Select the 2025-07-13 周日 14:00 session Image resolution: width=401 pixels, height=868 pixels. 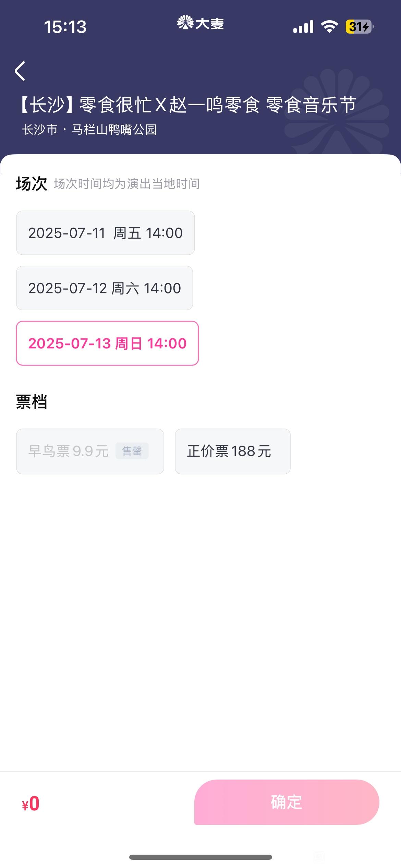tap(107, 343)
